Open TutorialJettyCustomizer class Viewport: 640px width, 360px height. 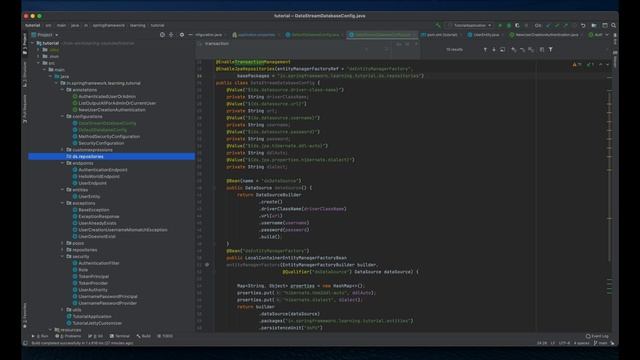[94, 323]
